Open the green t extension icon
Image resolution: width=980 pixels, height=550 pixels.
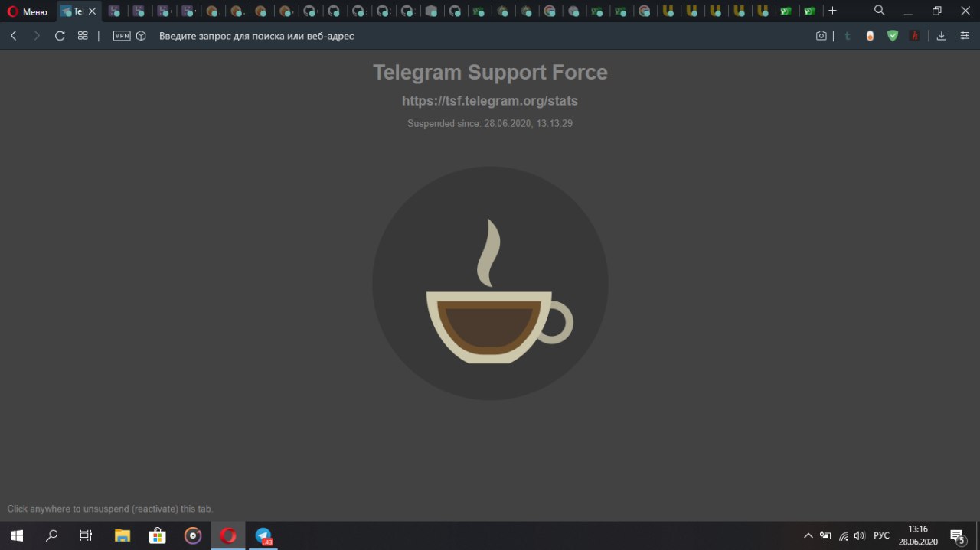pos(848,36)
